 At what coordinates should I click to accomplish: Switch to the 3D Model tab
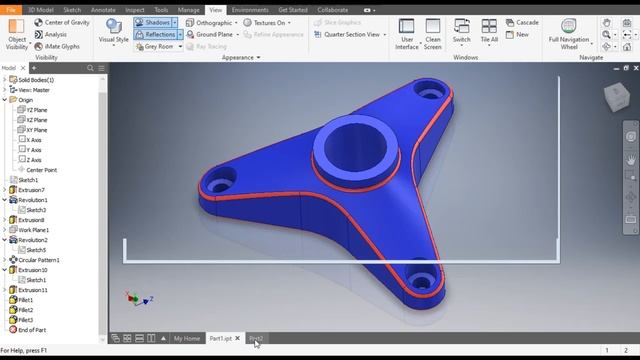(x=41, y=10)
